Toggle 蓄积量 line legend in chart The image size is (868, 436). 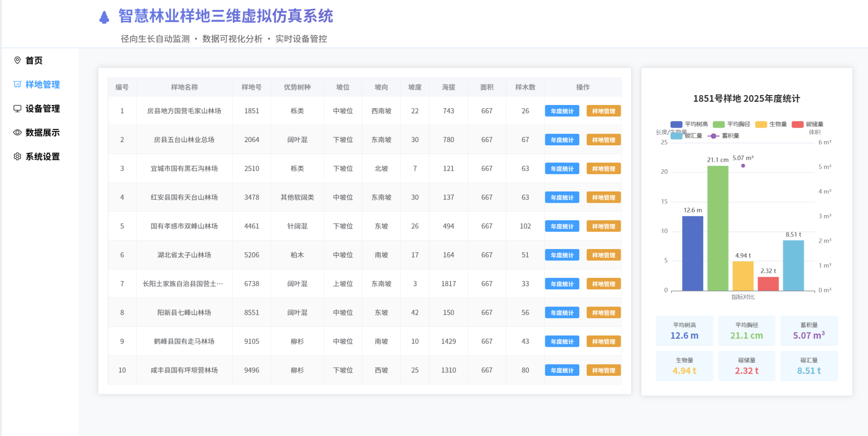(713, 136)
